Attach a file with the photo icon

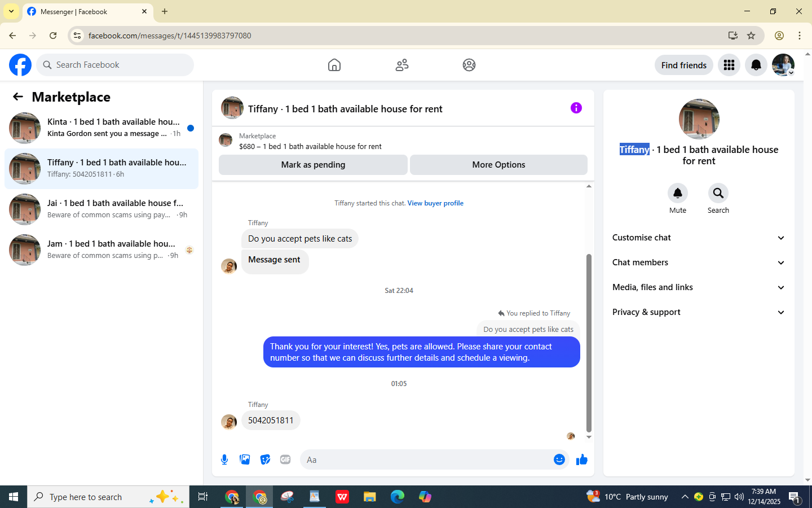pyautogui.click(x=245, y=459)
